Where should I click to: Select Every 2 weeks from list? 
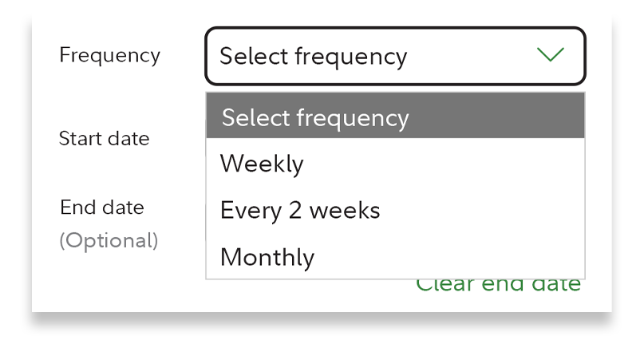(395, 210)
